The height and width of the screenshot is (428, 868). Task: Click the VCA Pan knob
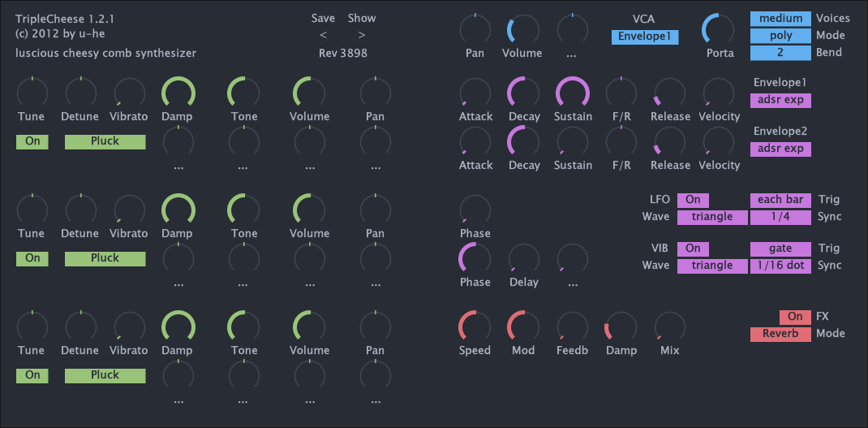(x=475, y=28)
